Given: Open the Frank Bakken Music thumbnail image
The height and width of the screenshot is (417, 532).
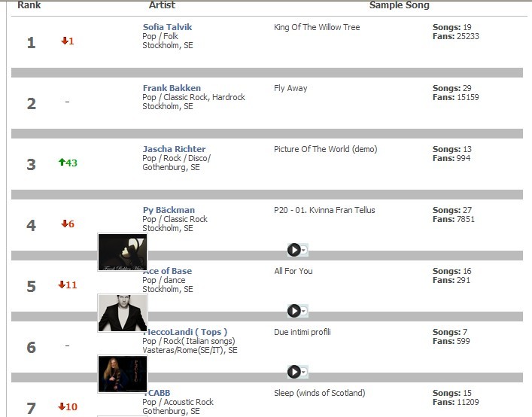Looking at the screenshot, I should [x=122, y=252].
